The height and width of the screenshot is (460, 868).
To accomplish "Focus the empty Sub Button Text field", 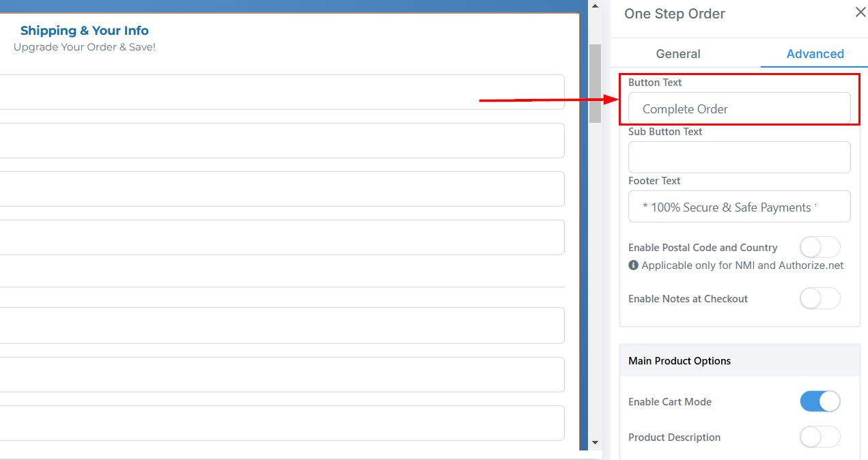I will point(739,157).
